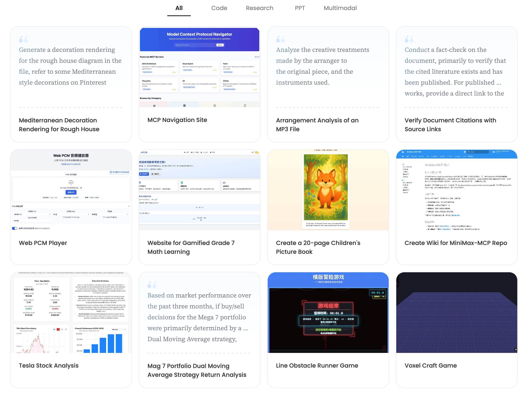Select the 6M range on TSLA price history
The width and height of the screenshot is (532, 393).
[54, 329]
